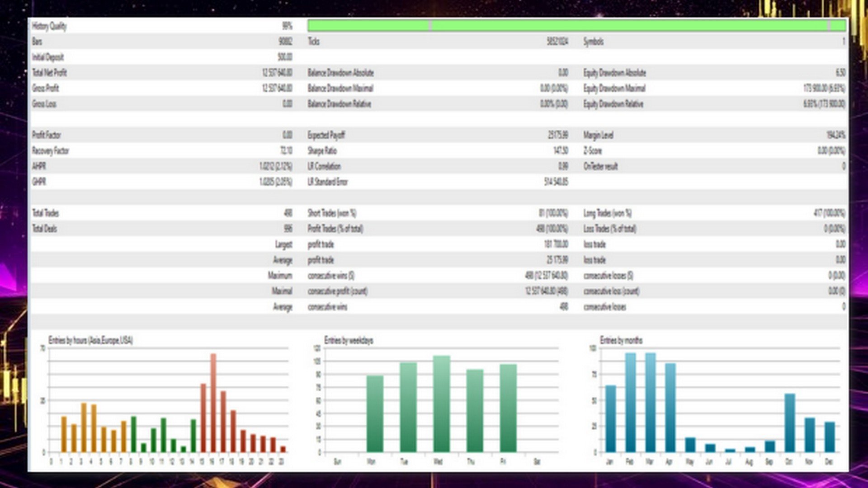
Task: Select the consecutive loss (count) label
Action: [x=612, y=291]
